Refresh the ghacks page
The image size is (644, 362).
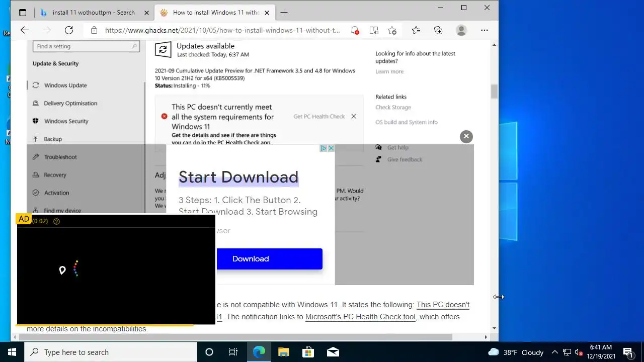tap(69, 30)
